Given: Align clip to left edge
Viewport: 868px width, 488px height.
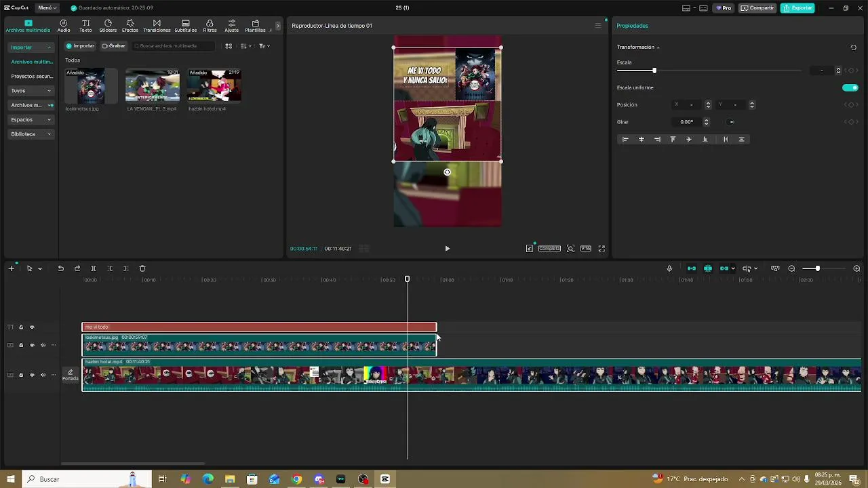Looking at the screenshot, I should 625,140.
